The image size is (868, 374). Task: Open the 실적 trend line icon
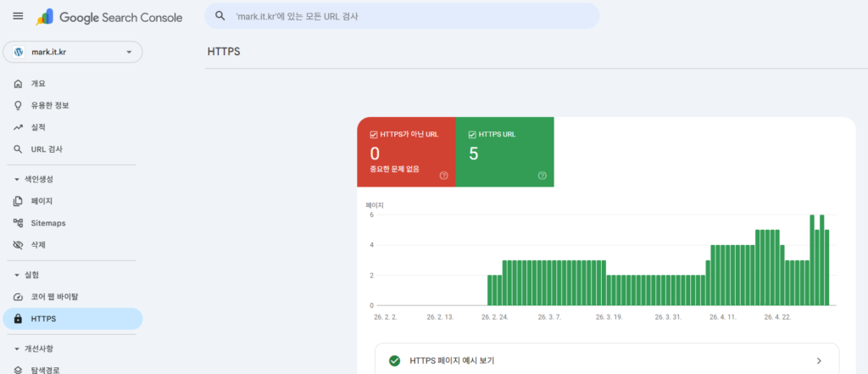19,127
